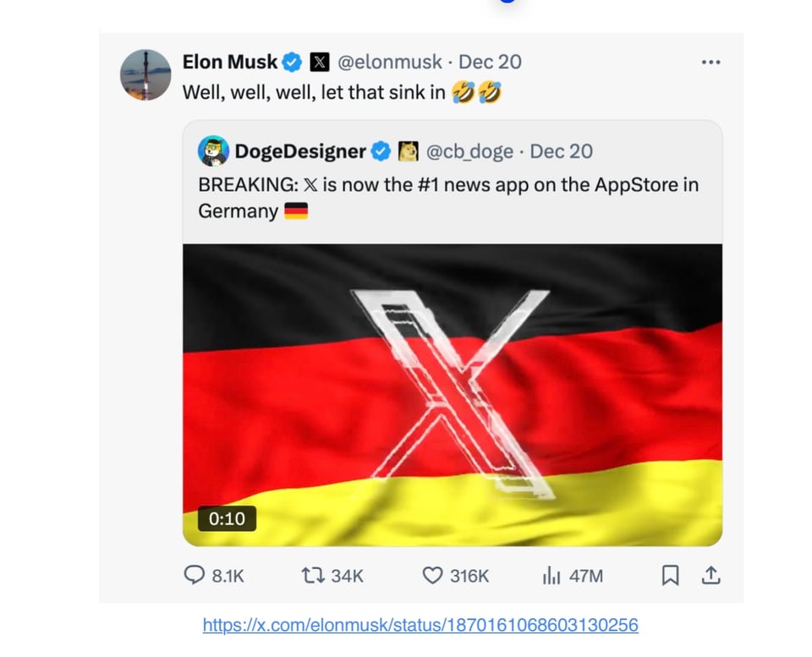
Task: Like the post with heart icon
Action: [432, 576]
